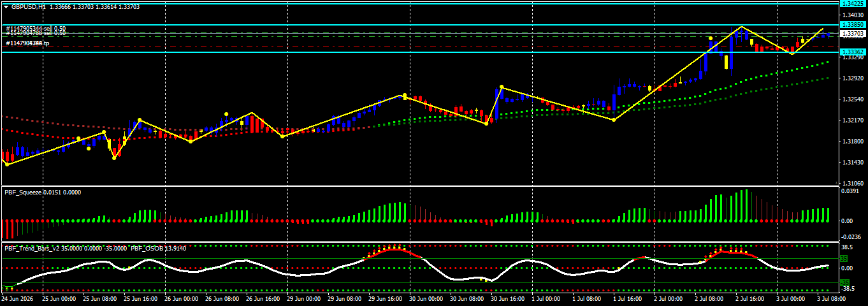This screenshot has height=306, width=868.
Task: Click the 0.0391 squeeze scale value
Action: tap(850, 191)
